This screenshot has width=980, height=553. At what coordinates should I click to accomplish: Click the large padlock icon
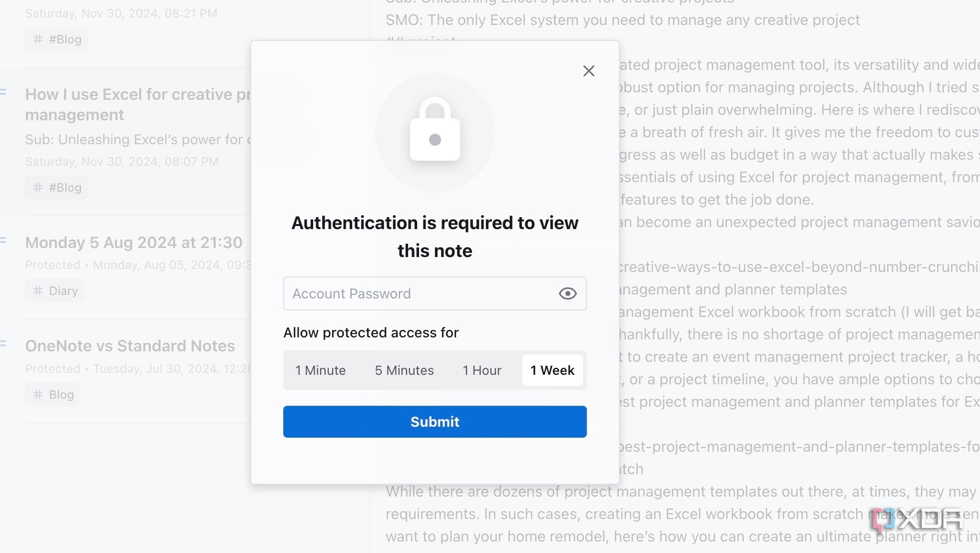[435, 131]
